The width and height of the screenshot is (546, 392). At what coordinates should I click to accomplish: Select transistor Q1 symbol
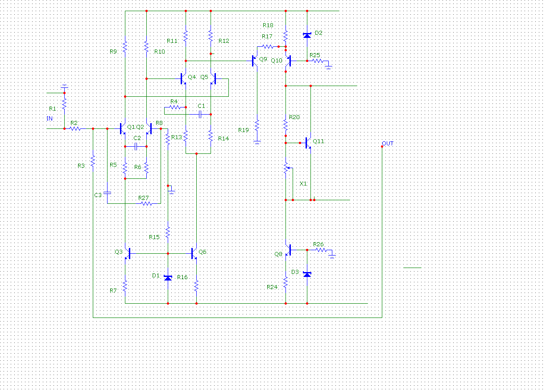123,128
